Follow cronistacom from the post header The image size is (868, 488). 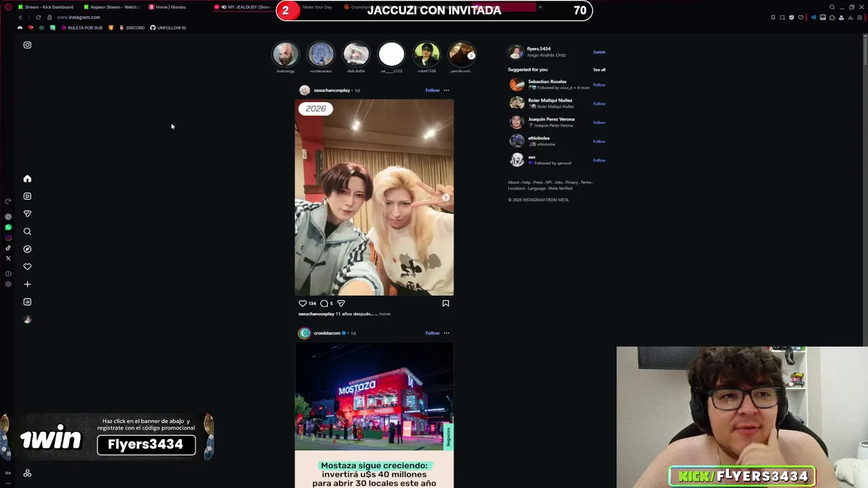click(x=432, y=333)
